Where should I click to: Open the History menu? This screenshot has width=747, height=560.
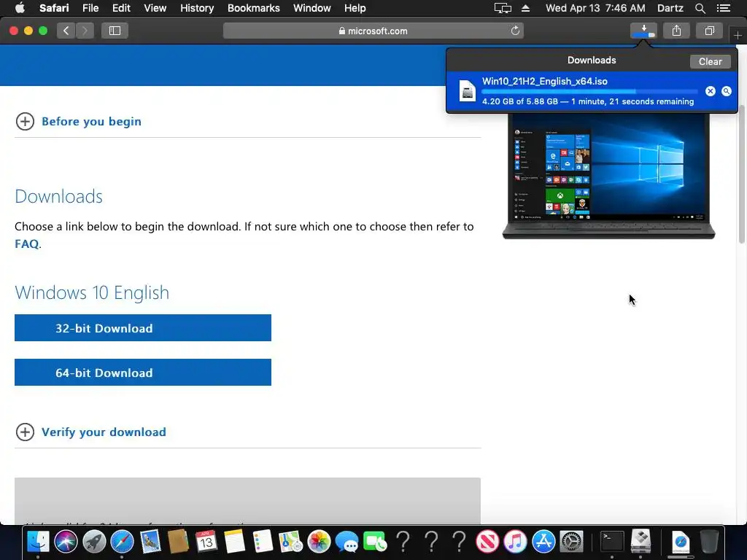point(197,8)
